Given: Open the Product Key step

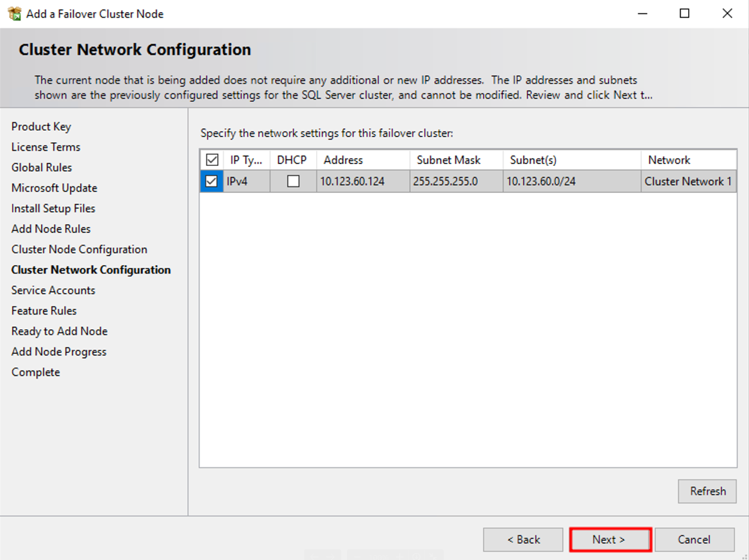Looking at the screenshot, I should click(41, 126).
